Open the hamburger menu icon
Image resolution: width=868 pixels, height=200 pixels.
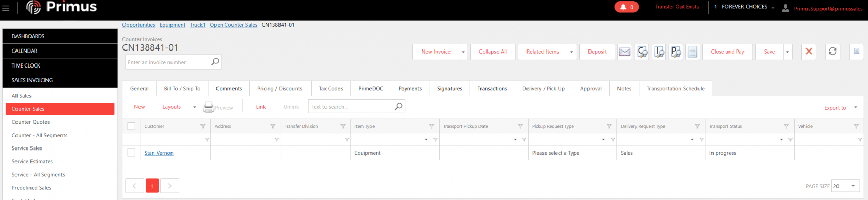tap(6, 8)
